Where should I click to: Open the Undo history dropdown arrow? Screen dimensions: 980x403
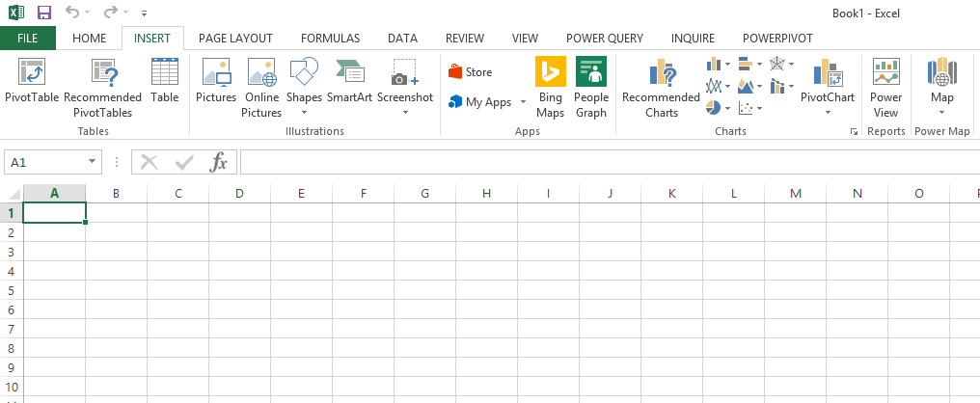[x=87, y=13]
